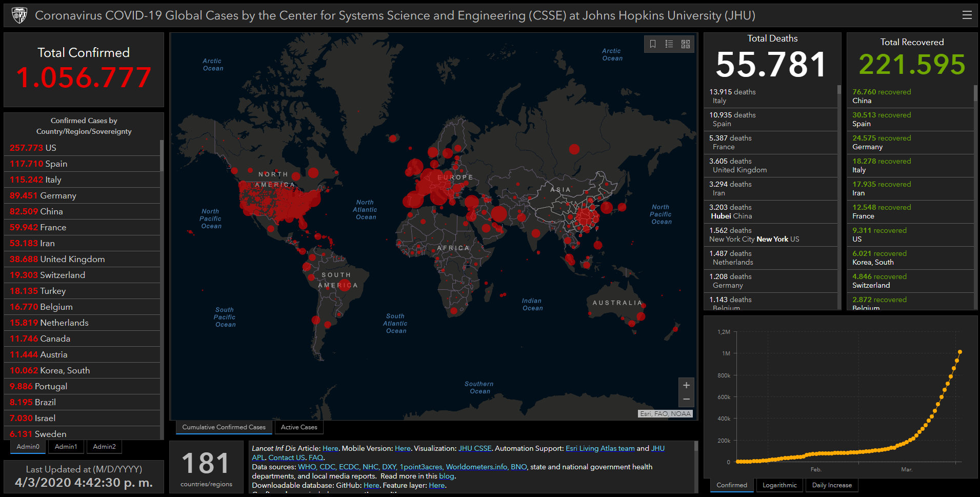Image resolution: width=980 pixels, height=497 pixels.
Task: Open the JHU CSSE visualization link
Action: 475,448
